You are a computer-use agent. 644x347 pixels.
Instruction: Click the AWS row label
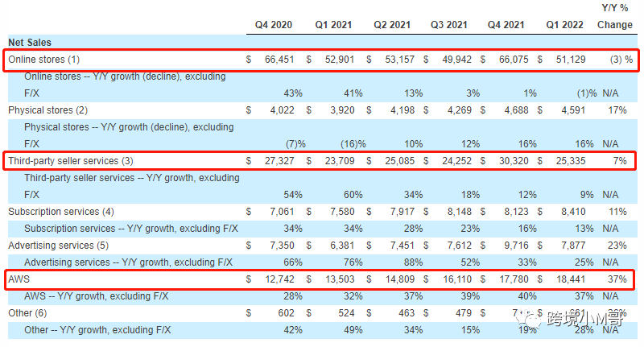[x=18, y=279]
